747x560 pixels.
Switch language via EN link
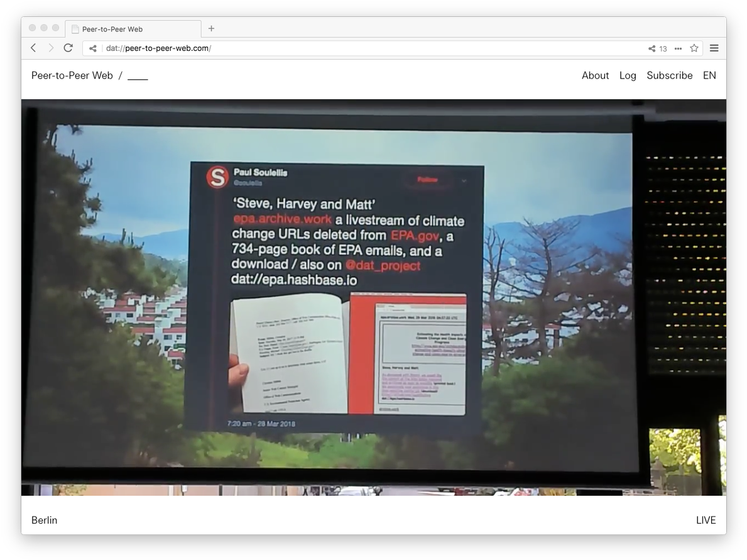coord(709,75)
